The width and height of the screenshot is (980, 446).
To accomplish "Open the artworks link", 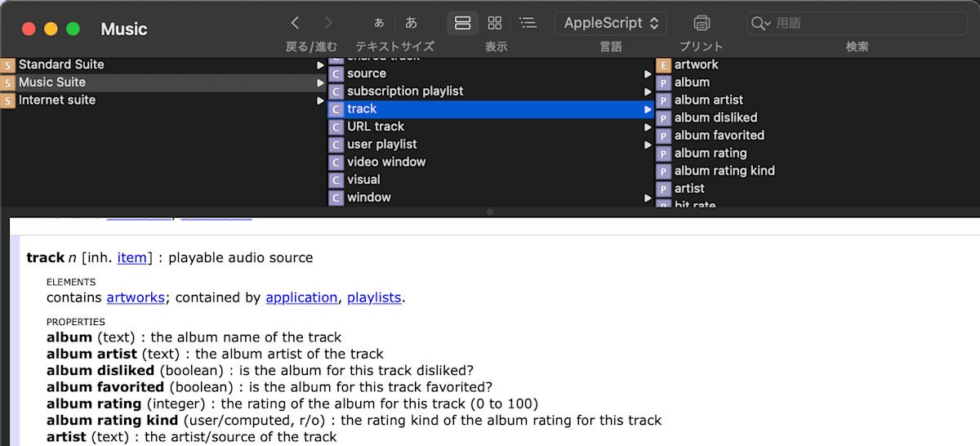I will (136, 297).
